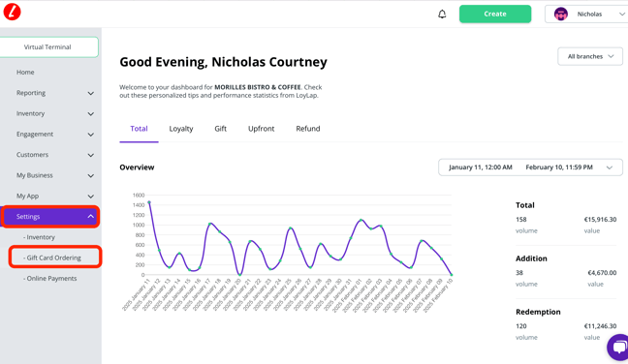Expand the Reporting menu chevron
Viewport: 628px width, 364px height.
tap(91, 93)
